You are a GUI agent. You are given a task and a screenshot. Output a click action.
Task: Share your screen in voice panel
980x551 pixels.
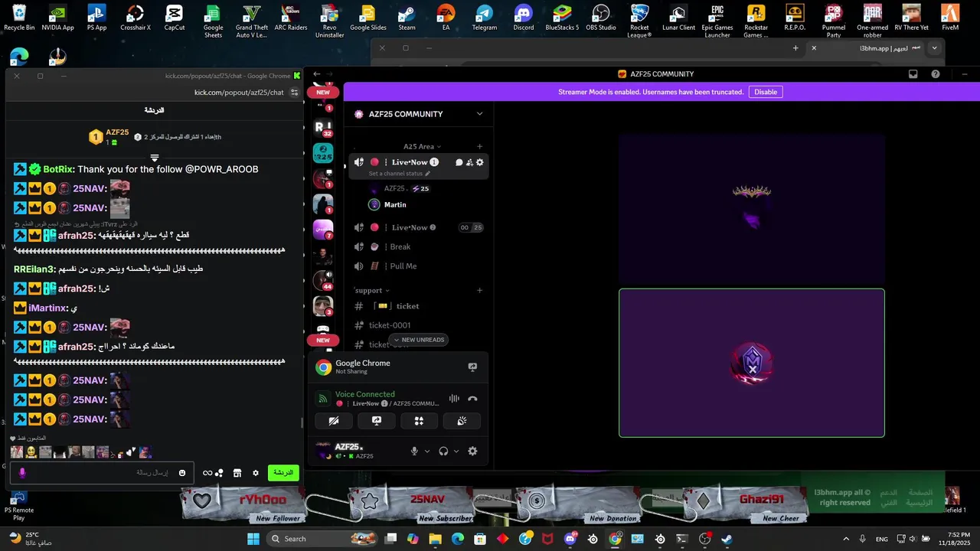(x=377, y=421)
